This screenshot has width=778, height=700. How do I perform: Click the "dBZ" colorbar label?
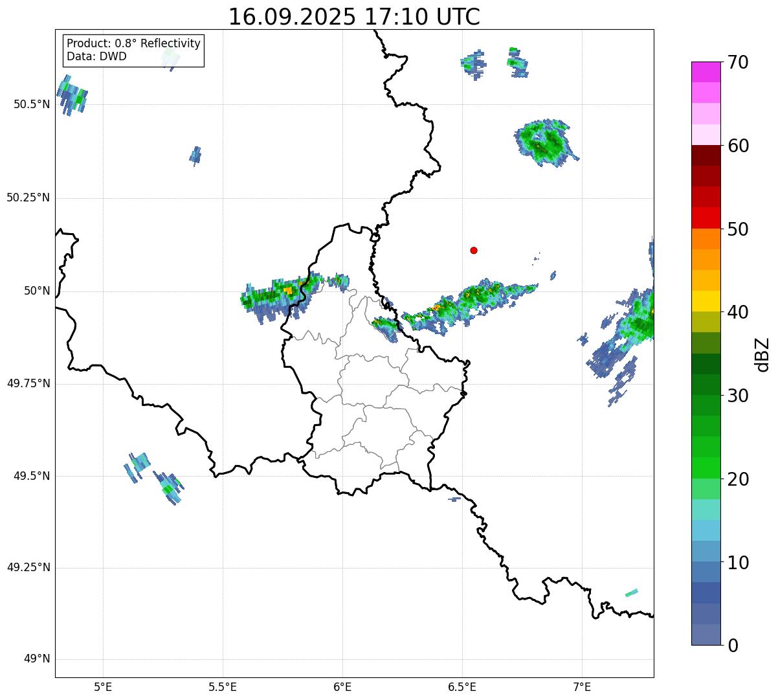click(x=762, y=354)
